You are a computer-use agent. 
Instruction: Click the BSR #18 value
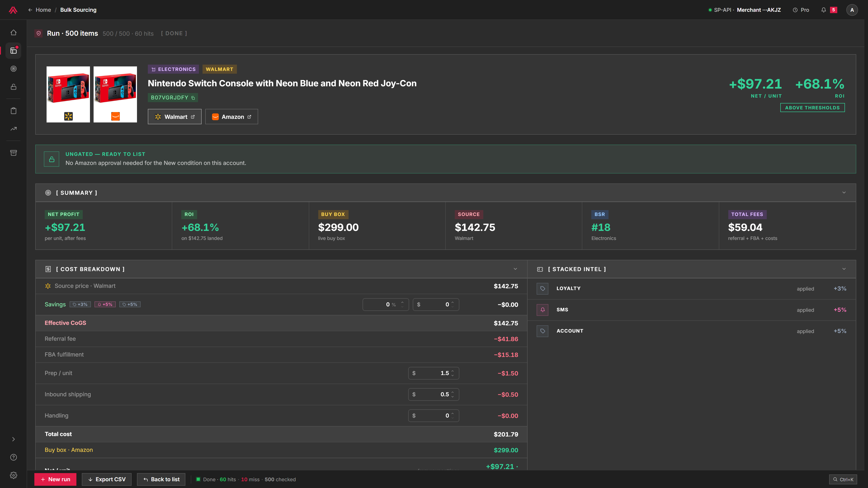point(601,227)
